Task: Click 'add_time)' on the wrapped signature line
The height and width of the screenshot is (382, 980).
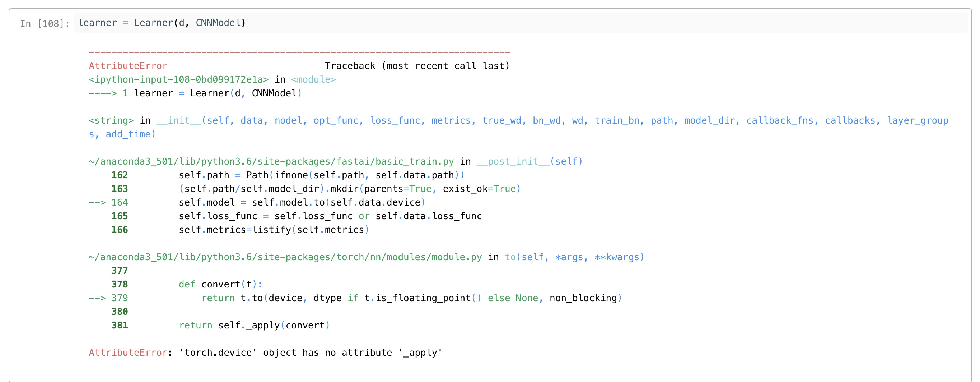Action: 131,134
